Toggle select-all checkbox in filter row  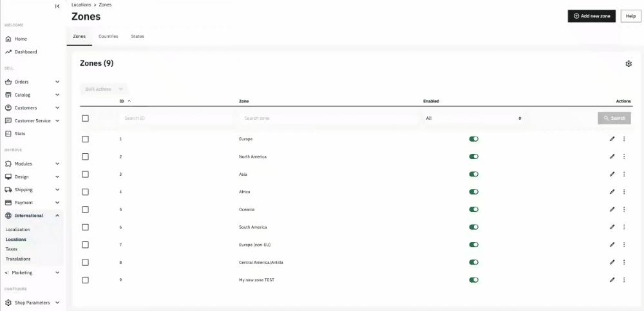click(x=85, y=118)
